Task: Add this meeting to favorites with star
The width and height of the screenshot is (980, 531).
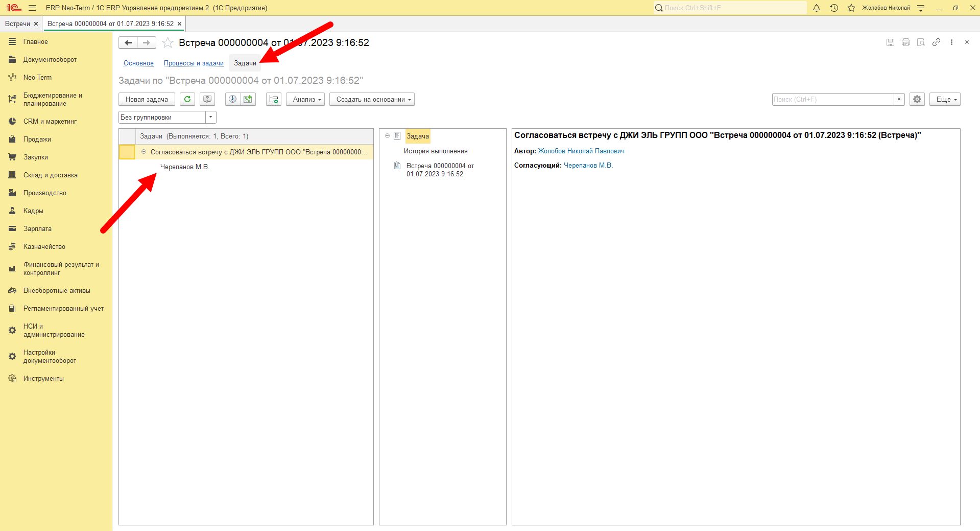Action: [x=168, y=43]
